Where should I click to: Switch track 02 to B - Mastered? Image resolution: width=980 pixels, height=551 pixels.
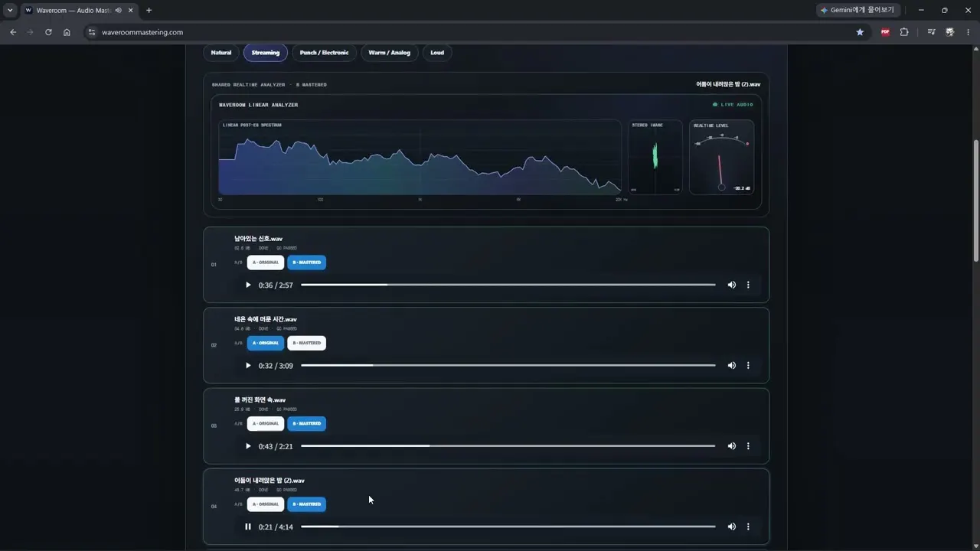point(307,343)
